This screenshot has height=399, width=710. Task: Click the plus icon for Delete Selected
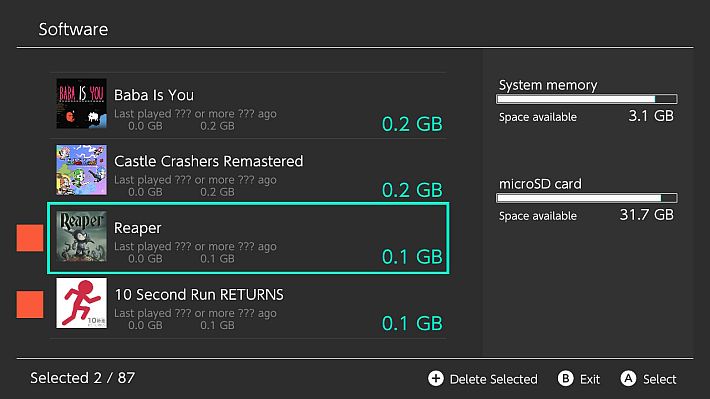coord(436,379)
